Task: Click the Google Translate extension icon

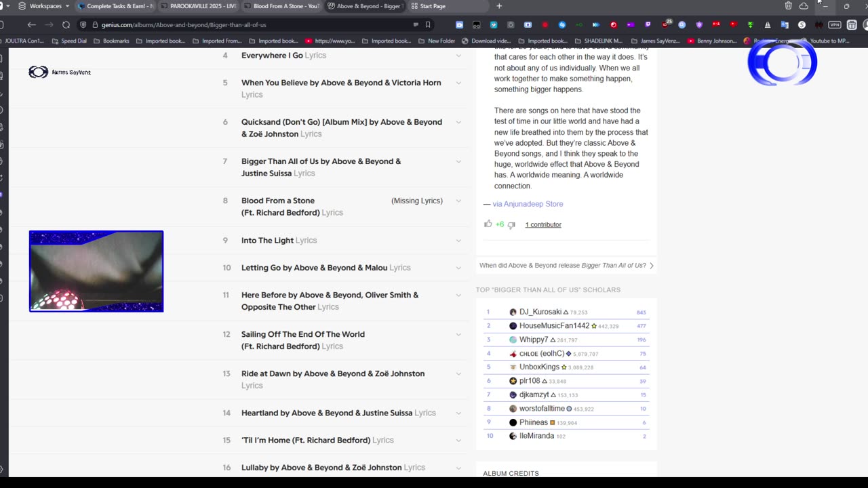Action: 785,24
